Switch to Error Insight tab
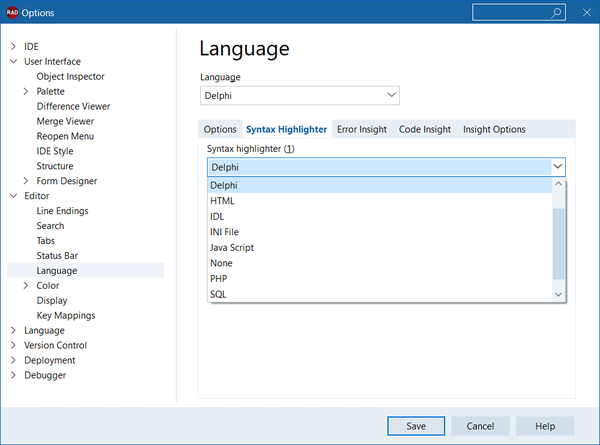 (x=362, y=129)
